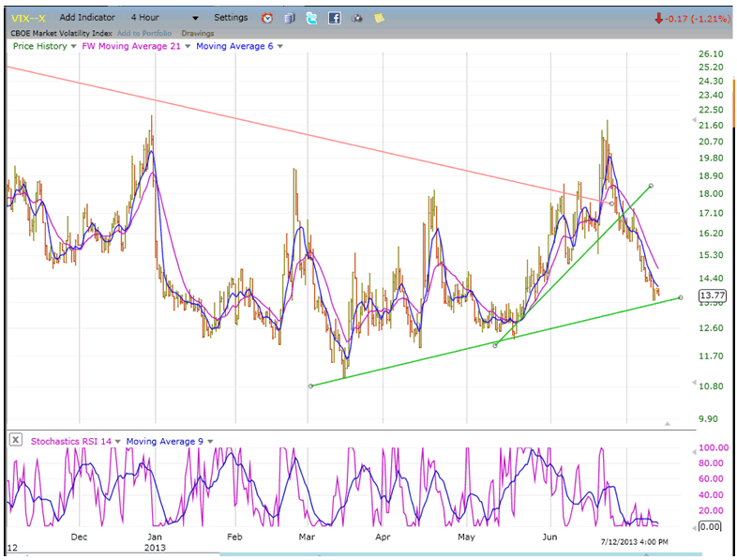Image resolution: width=737 pixels, height=560 pixels.
Task: Click the Add Indicator button
Action: (x=87, y=18)
